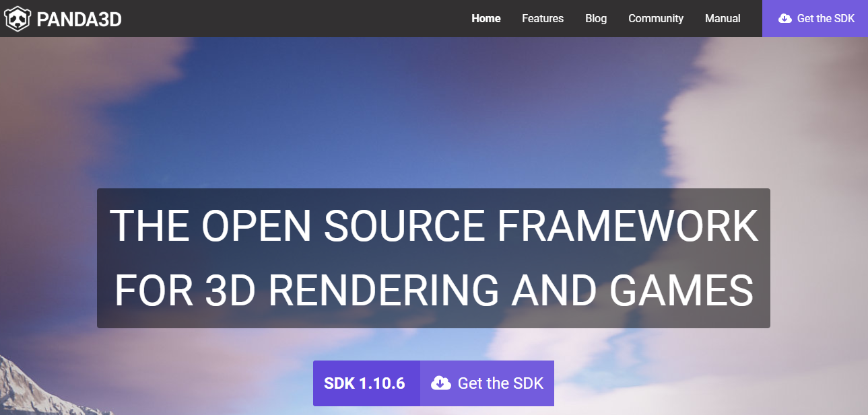The width and height of the screenshot is (868, 415).
Task: Click the PANDA3D wordmark in the header
Action: [x=79, y=20]
